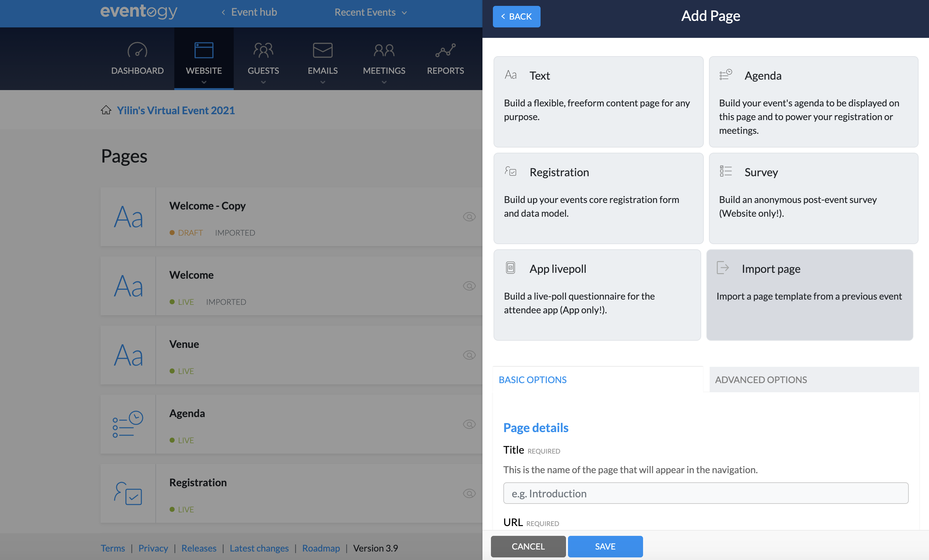
Task: Select the Guests navigation icon
Action: [263, 50]
